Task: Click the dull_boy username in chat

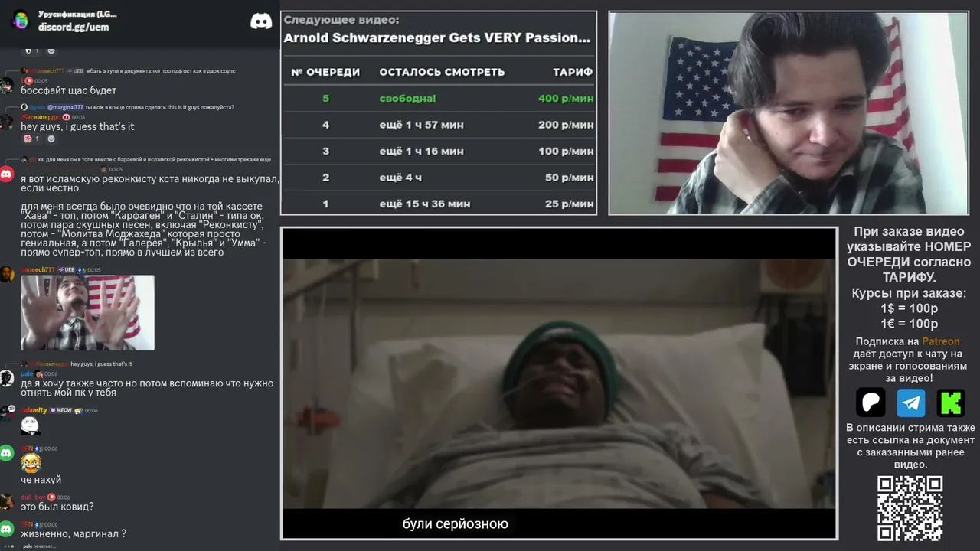Action: click(x=33, y=497)
